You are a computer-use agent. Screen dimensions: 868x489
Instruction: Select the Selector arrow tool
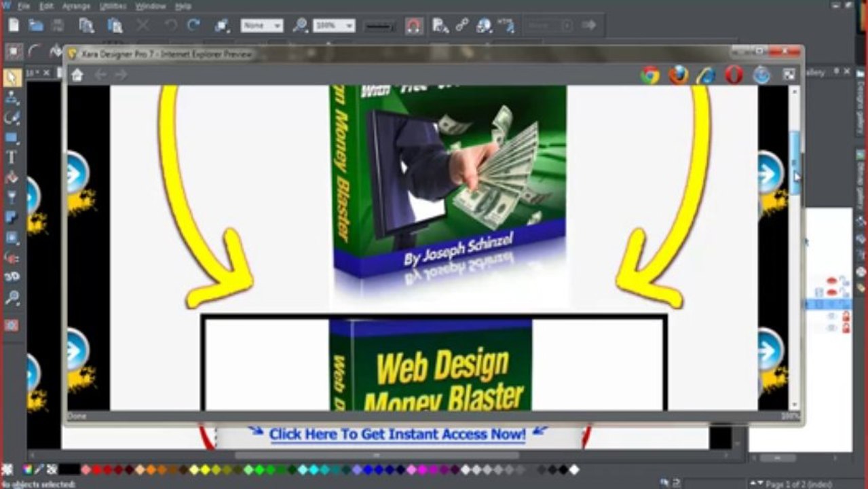pos(12,77)
